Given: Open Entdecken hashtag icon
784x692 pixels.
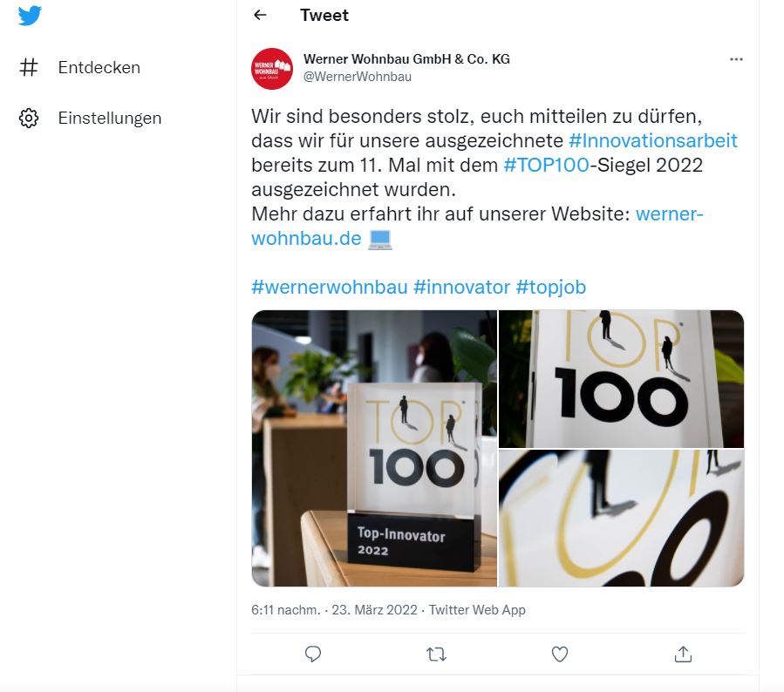Looking at the screenshot, I should 29,67.
